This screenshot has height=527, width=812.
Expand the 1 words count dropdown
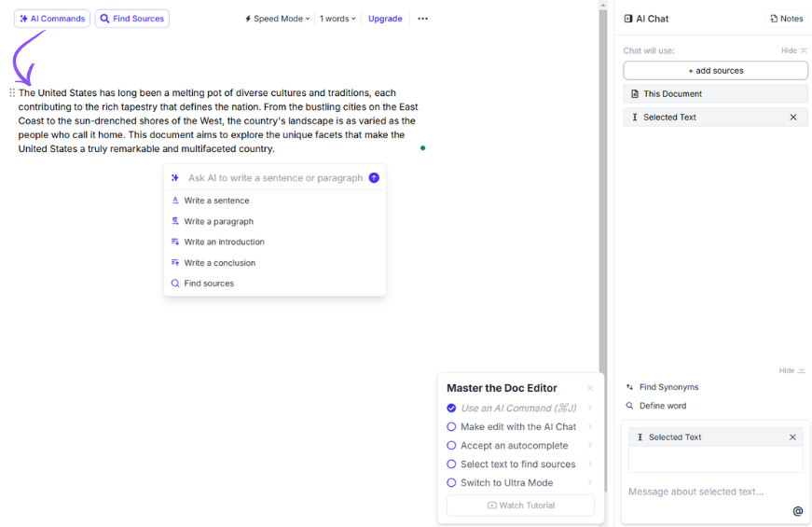[337, 19]
